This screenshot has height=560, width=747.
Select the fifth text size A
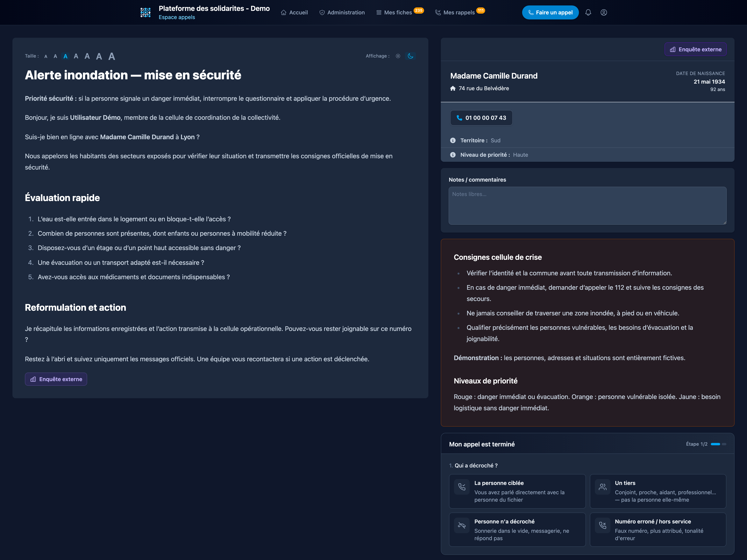pyautogui.click(x=87, y=56)
